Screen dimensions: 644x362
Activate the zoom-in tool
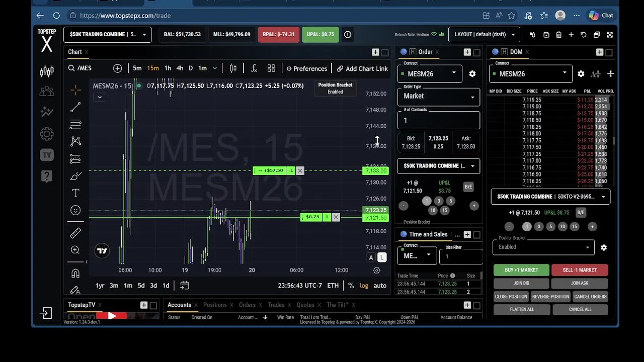pyautogui.click(x=75, y=250)
